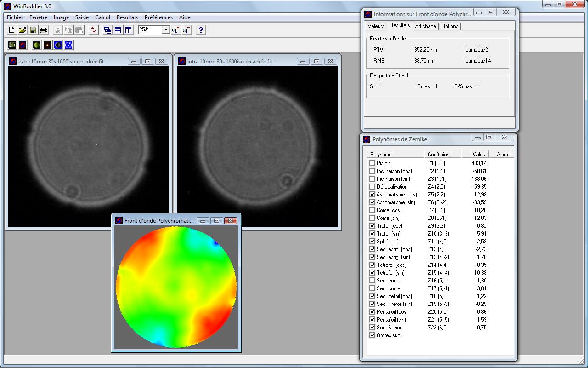Open the Résultats menu
588x368 pixels.
click(x=127, y=17)
